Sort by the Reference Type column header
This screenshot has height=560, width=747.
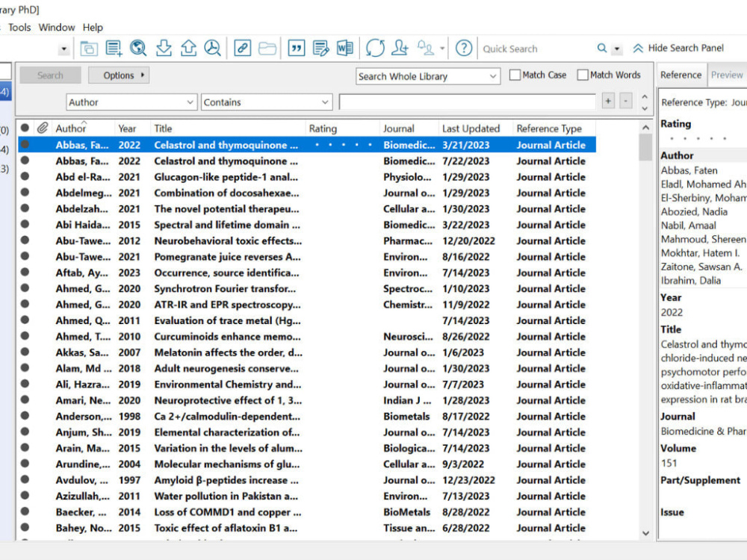[x=549, y=128]
